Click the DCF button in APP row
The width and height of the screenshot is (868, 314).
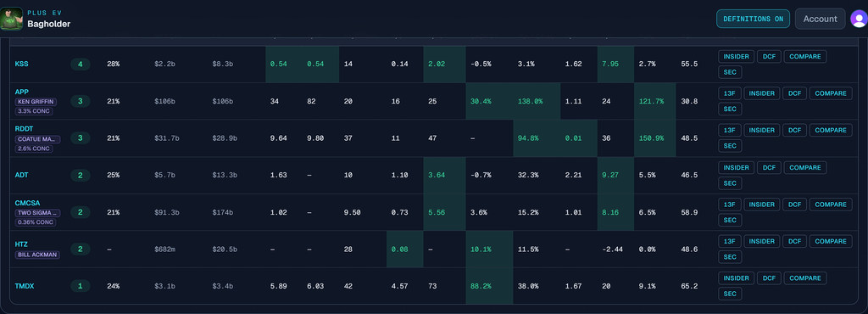[x=794, y=93]
